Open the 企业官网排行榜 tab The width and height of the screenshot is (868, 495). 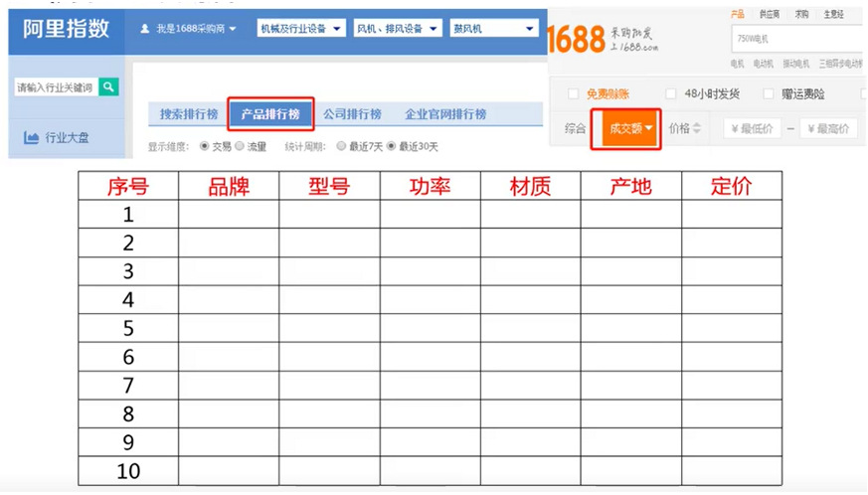(445, 114)
